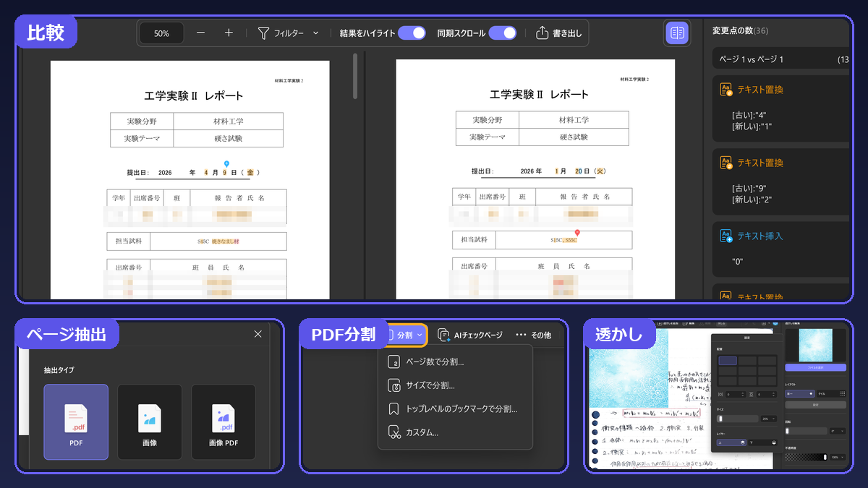Click the zoom out minus icon
Viewport: 868px width, 488px height.
(x=201, y=33)
